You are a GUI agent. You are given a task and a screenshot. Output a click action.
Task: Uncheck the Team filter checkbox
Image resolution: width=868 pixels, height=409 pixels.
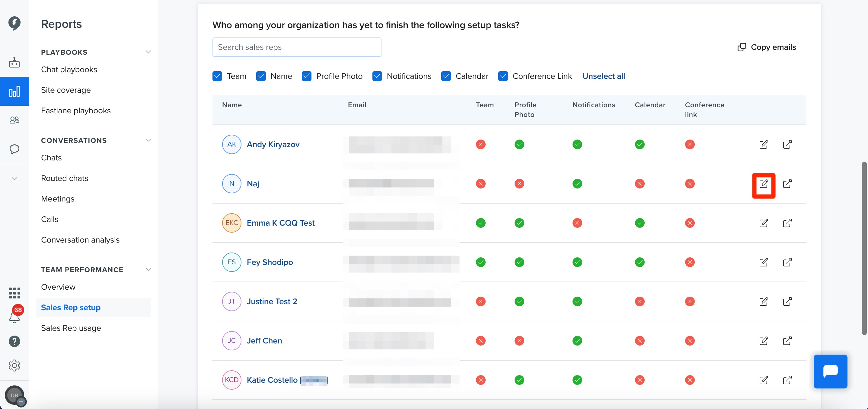[217, 76]
